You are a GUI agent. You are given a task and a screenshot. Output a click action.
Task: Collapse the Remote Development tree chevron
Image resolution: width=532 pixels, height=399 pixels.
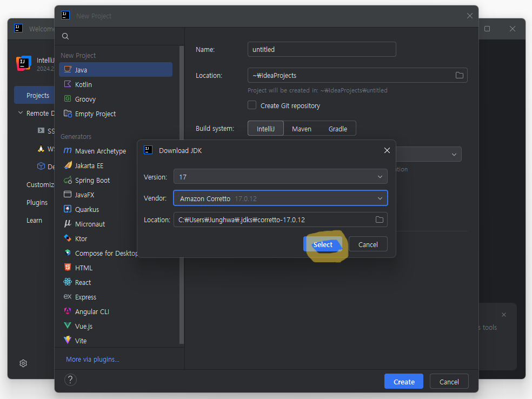21,112
